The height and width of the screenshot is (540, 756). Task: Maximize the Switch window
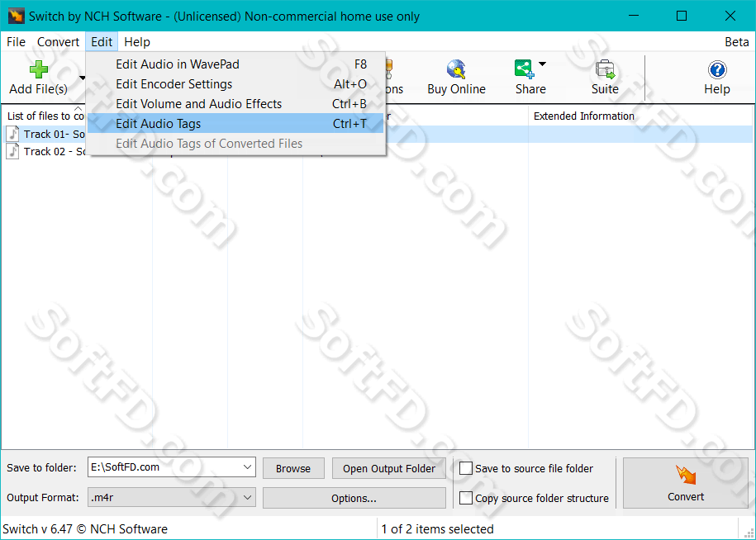[682, 16]
